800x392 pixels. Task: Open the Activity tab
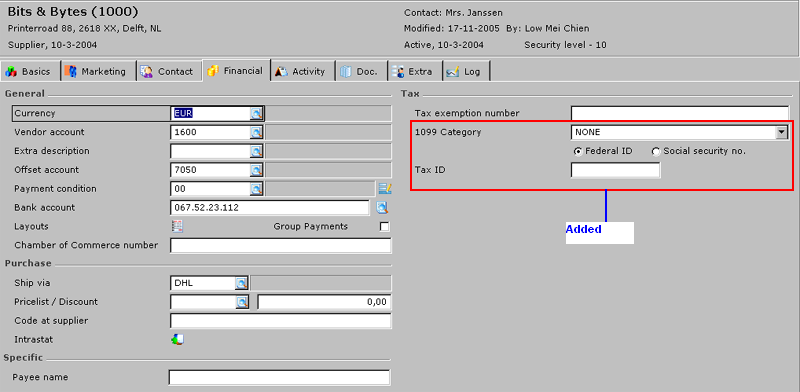(302, 71)
